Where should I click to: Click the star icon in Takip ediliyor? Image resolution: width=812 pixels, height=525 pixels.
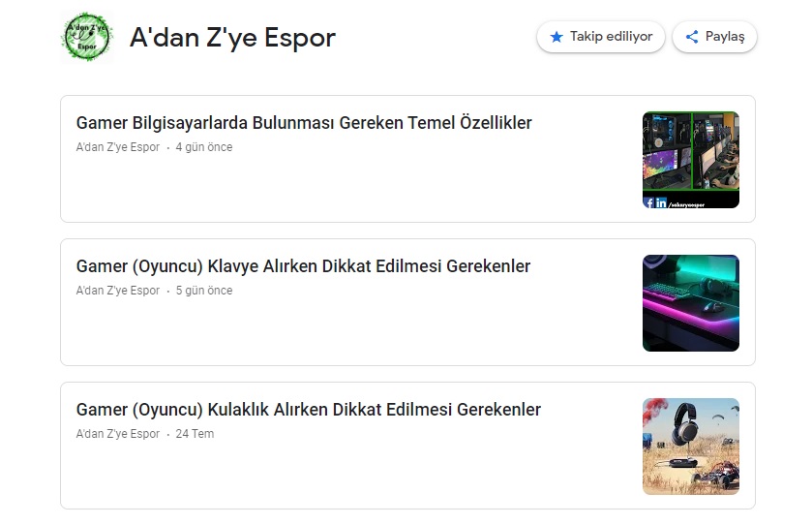click(556, 37)
